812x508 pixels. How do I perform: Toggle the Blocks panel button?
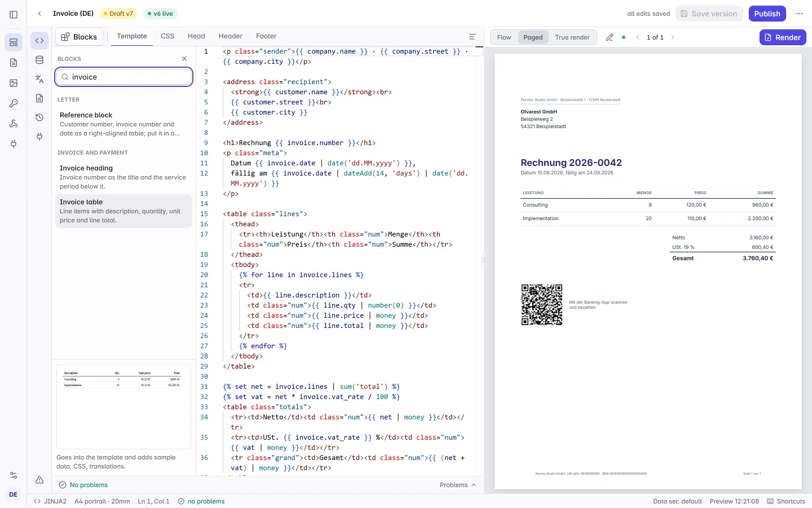[x=80, y=37]
